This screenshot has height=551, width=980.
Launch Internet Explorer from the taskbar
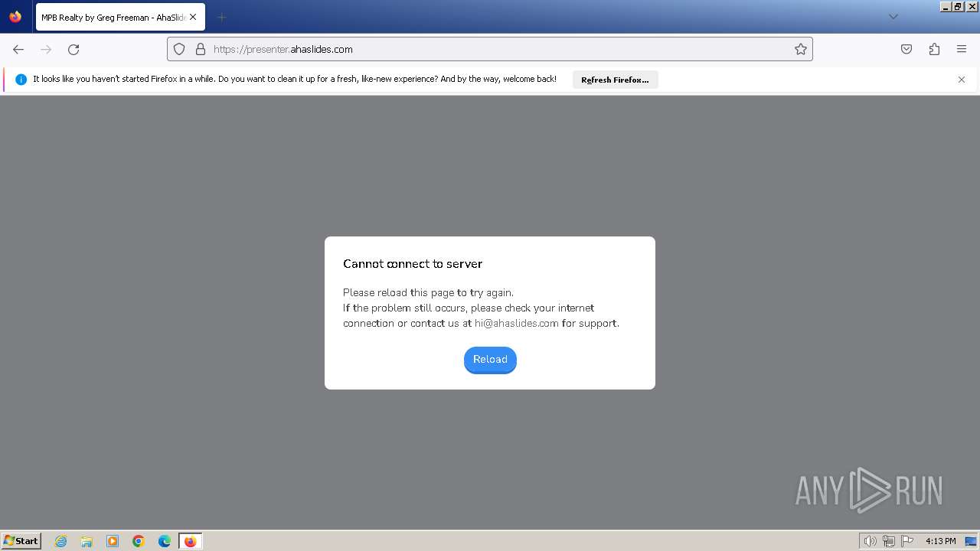[x=61, y=541]
